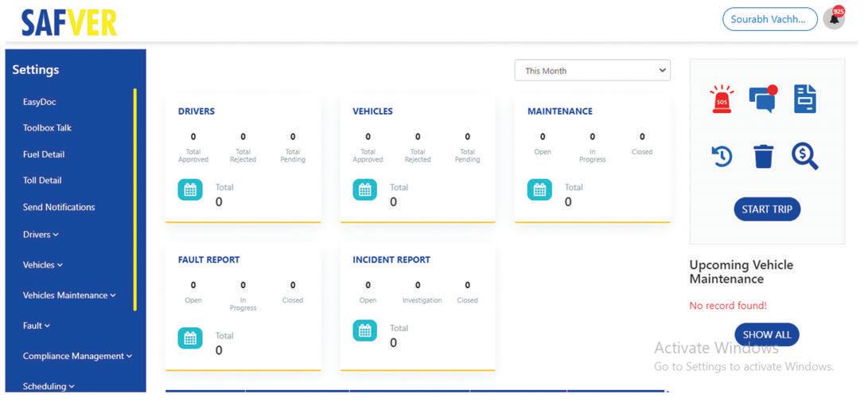Click the SHOW ALL button

click(767, 334)
